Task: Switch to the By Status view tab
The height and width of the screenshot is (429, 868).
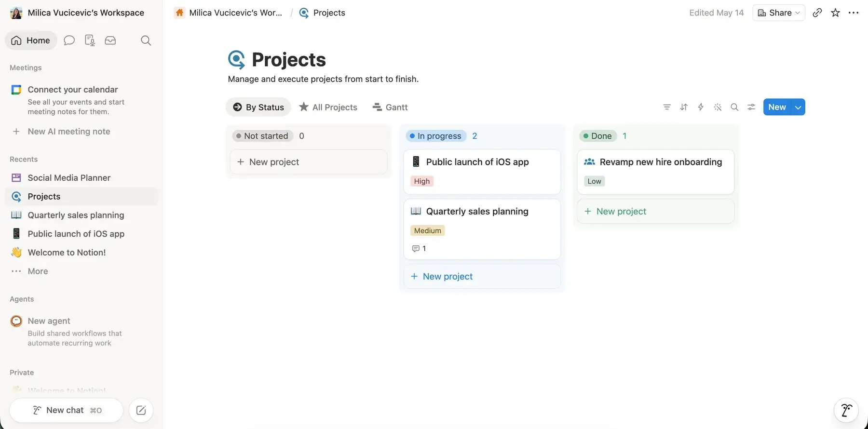Action: [x=258, y=107]
